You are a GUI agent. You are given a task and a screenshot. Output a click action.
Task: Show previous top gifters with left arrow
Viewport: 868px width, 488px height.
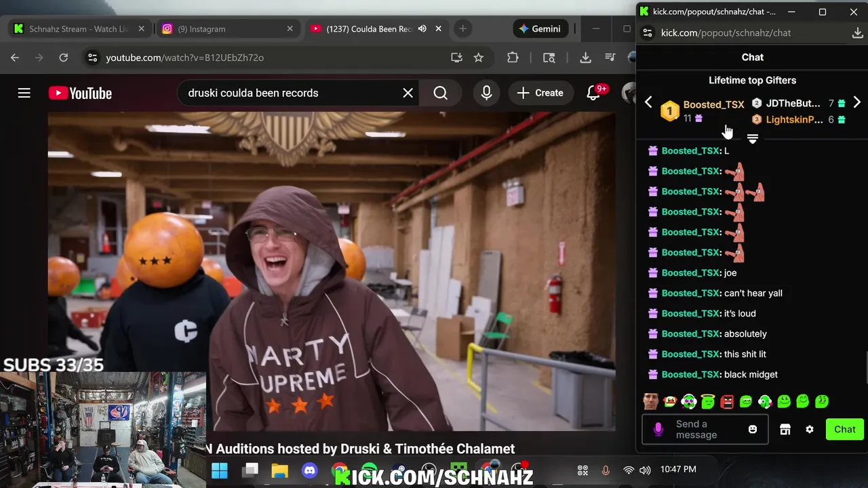pyautogui.click(x=648, y=102)
